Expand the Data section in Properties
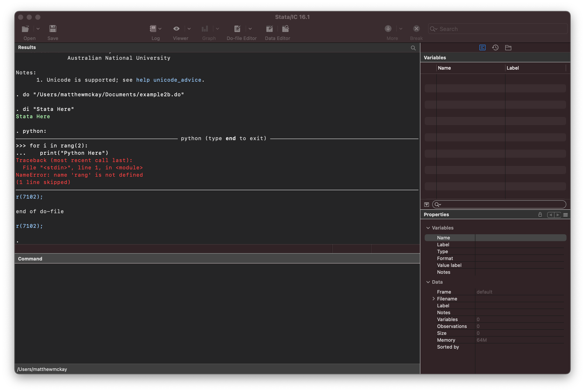 429,282
